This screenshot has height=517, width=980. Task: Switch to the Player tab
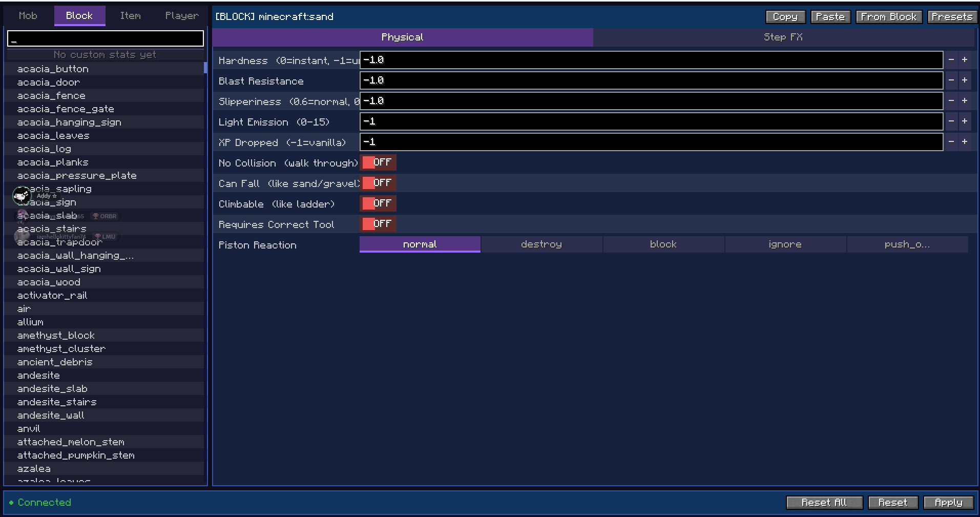pyautogui.click(x=182, y=16)
